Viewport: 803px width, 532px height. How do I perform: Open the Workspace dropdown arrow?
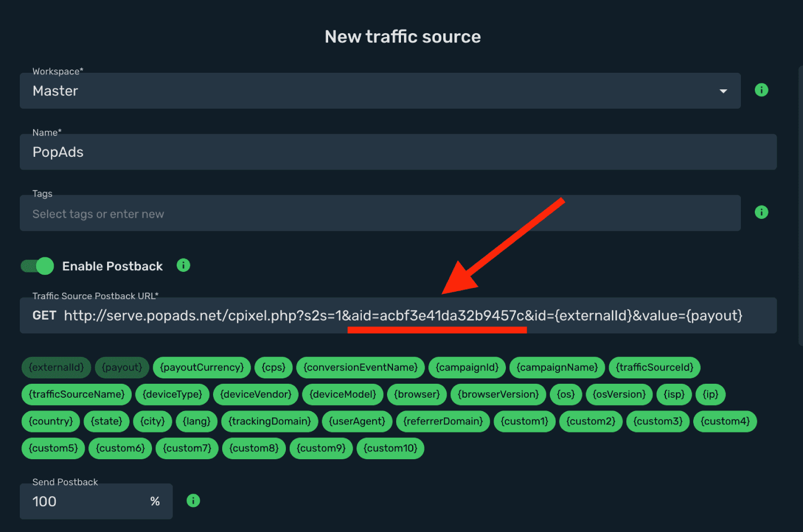coord(723,91)
